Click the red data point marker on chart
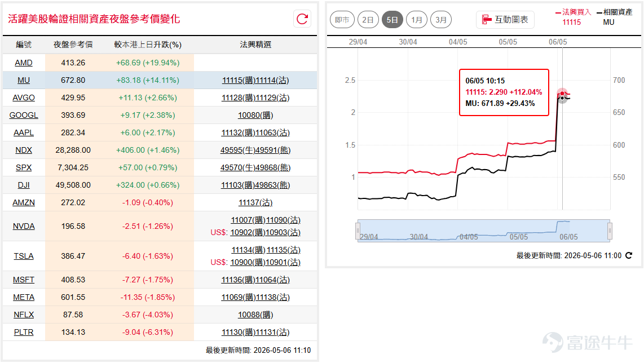 click(562, 94)
